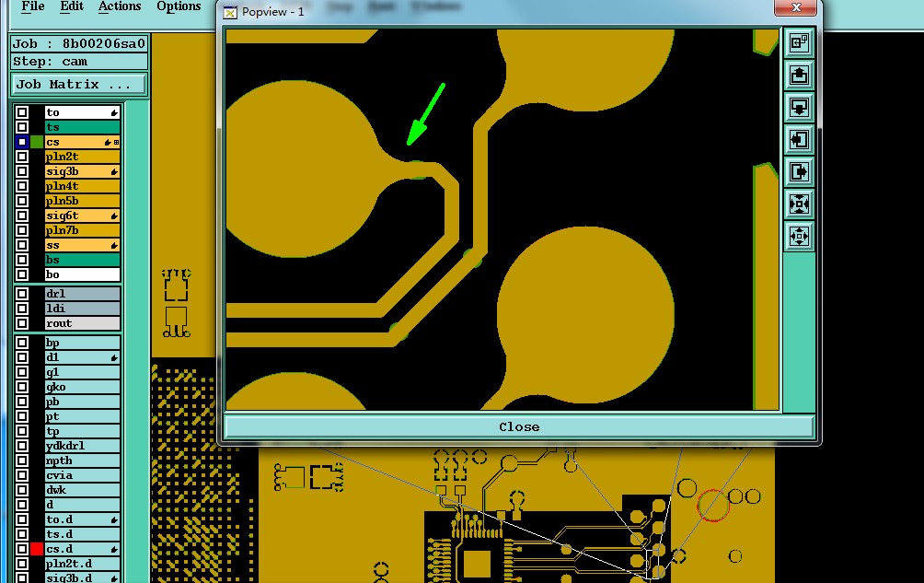
Task: Select the pt layer name
Action: 83,416
